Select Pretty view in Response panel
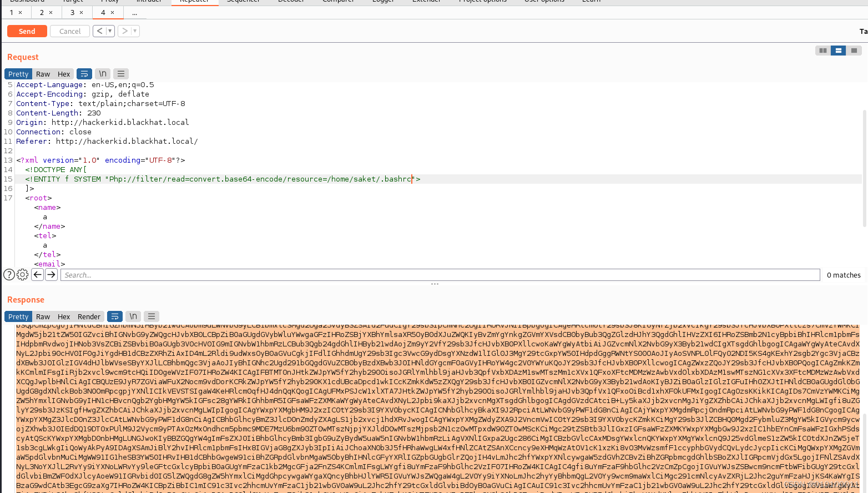The height and width of the screenshot is (493, 868). [18, 316]
